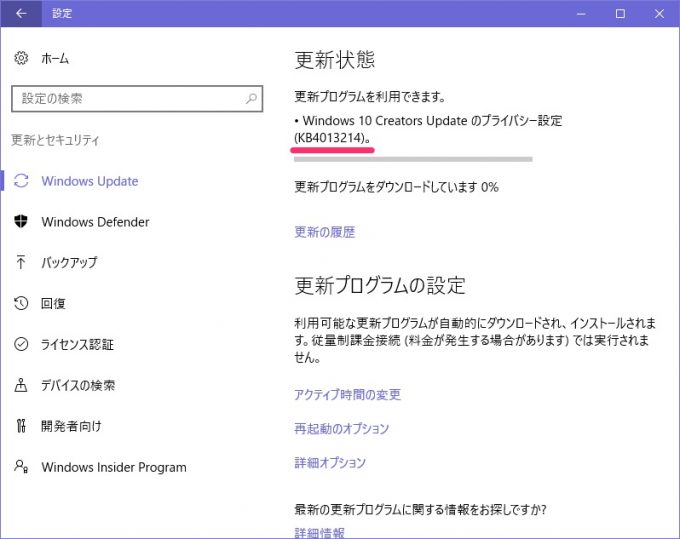This screenshot has height=539, width=680.
Task: Click the 更新とセキュリティ category label
Action: pos(55,140)
